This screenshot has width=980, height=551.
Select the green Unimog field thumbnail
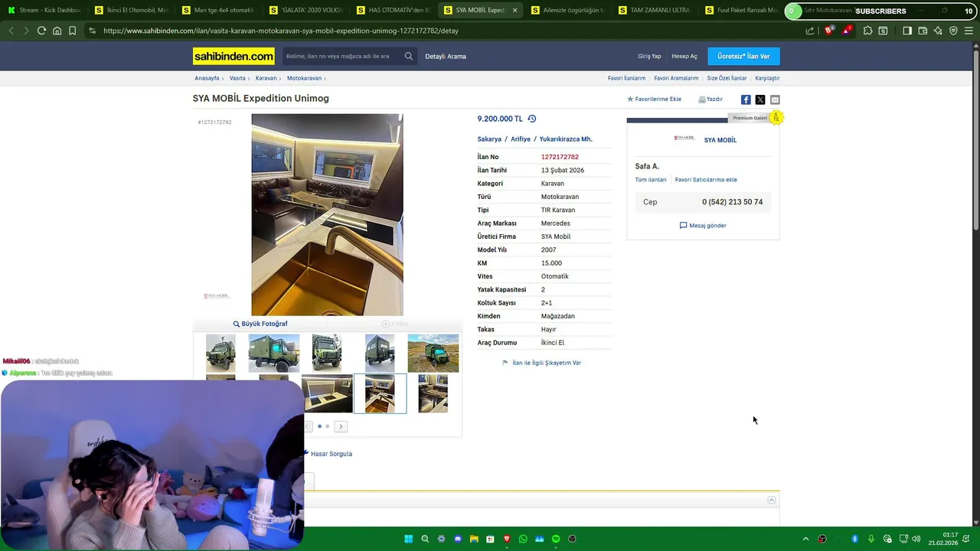point(433,353)
